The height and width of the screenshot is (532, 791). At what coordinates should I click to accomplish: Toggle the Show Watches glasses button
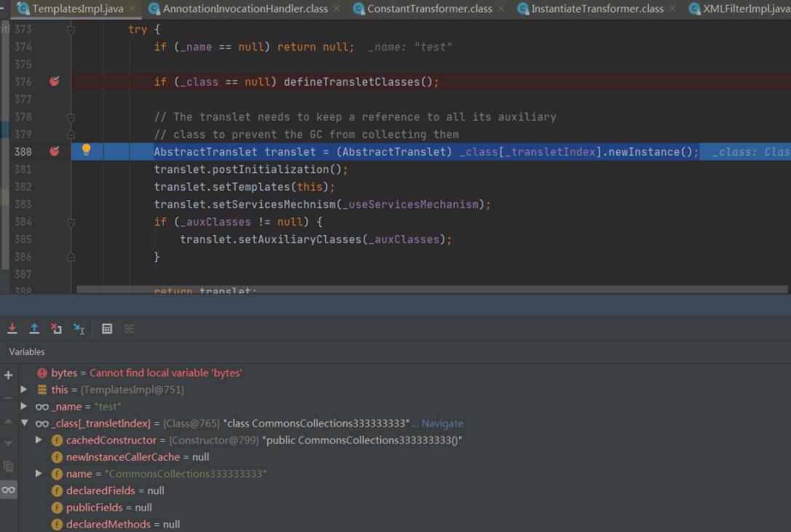point(9,490)
